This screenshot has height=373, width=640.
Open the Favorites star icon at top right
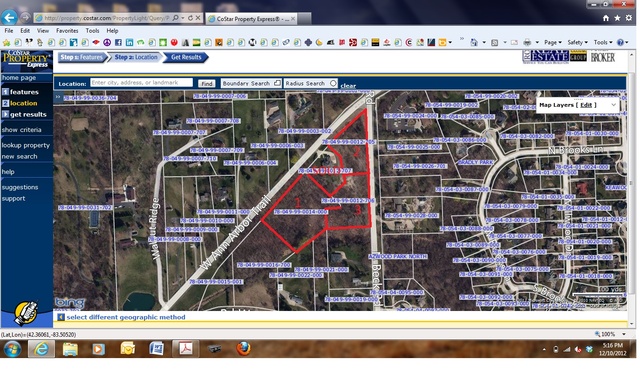617,18
